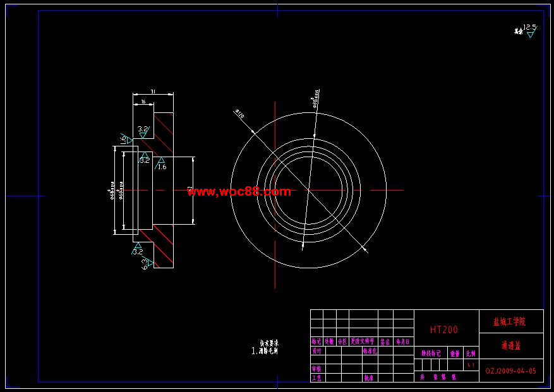Click the 比例 header cell
The width and height of the screenshot is (554, 392).
click(x=471, y=353)
